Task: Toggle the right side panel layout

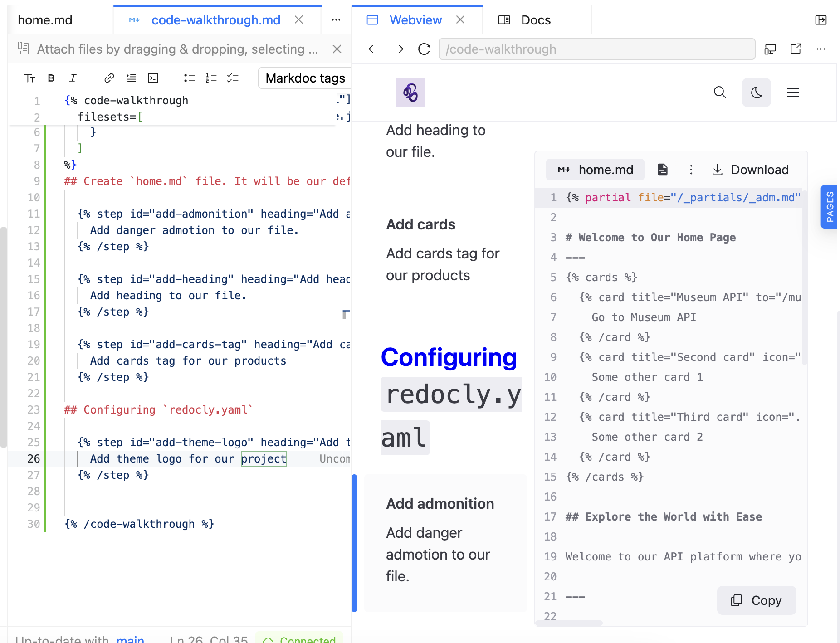Action: [x=820, y=20]
